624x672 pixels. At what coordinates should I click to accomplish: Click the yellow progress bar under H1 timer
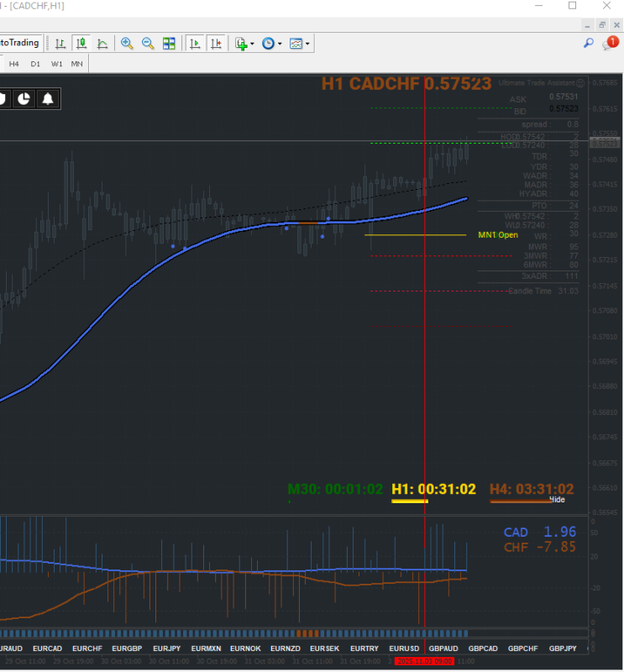[410, 501]
